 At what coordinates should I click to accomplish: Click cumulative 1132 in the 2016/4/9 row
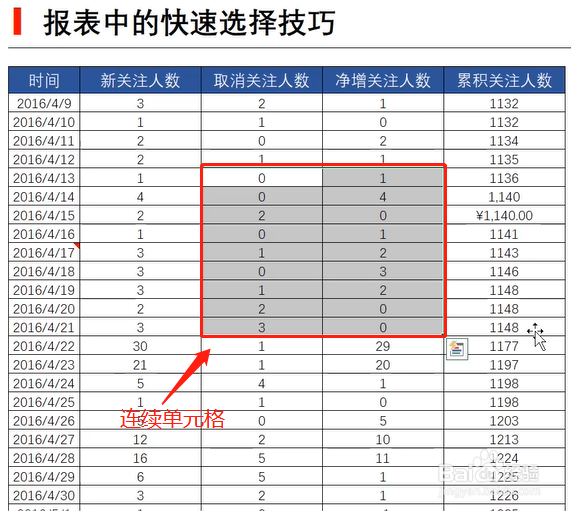click(x=504, y=103)
